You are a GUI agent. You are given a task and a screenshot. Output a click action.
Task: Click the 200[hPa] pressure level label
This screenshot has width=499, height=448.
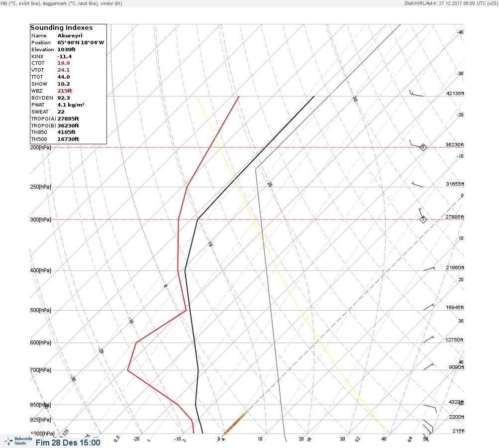tap(40, 147)
